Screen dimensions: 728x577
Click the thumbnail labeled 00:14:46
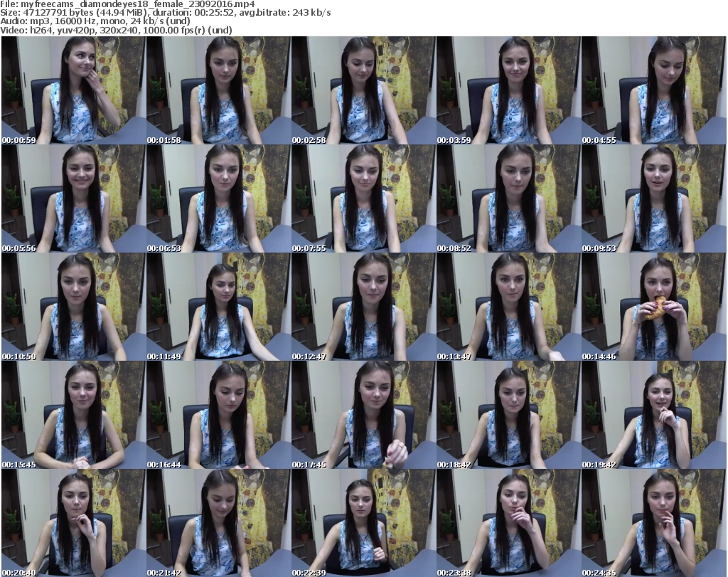[653, 307]
